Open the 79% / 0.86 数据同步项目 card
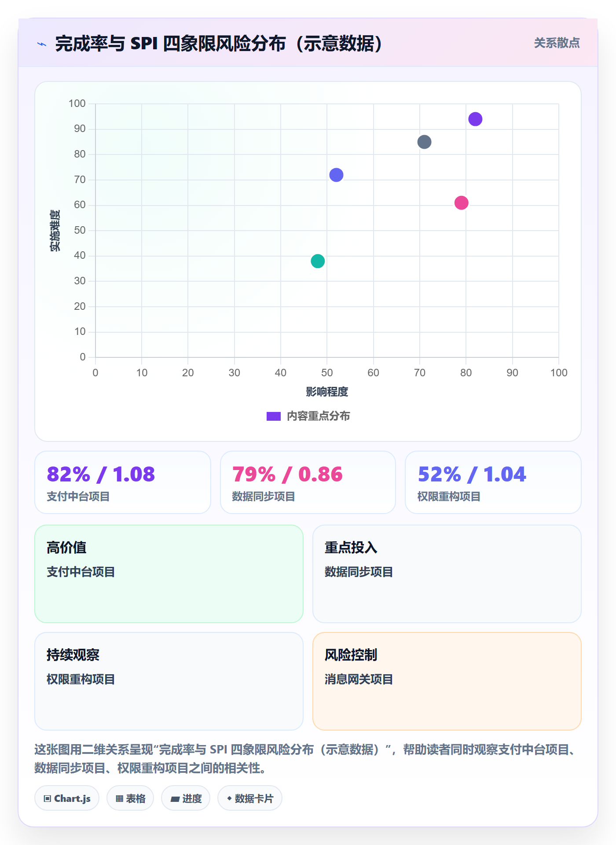This screenshot has width=616, height=845. coord(308,482)
